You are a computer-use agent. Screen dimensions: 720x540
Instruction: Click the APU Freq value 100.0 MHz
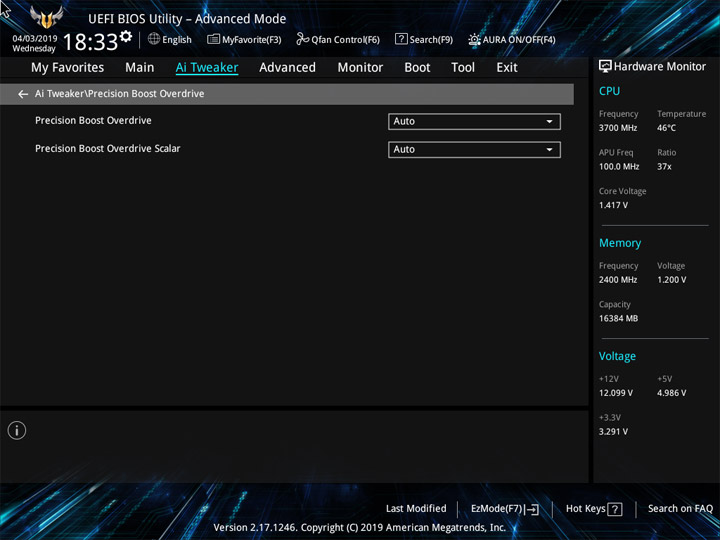coord(619,167)
